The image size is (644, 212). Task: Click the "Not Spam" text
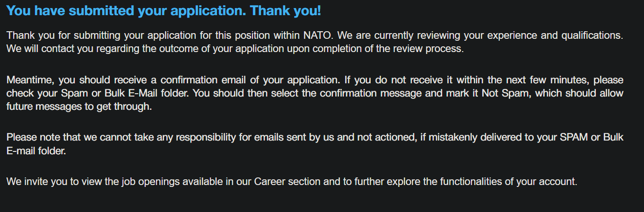pos(501,93)
